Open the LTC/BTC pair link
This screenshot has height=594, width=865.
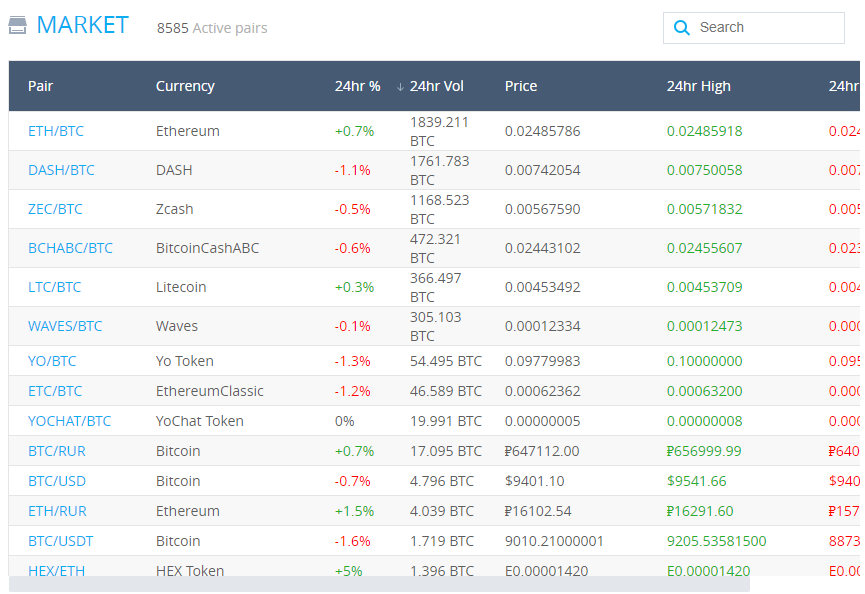pyautogui.click(x=55, y=287)
